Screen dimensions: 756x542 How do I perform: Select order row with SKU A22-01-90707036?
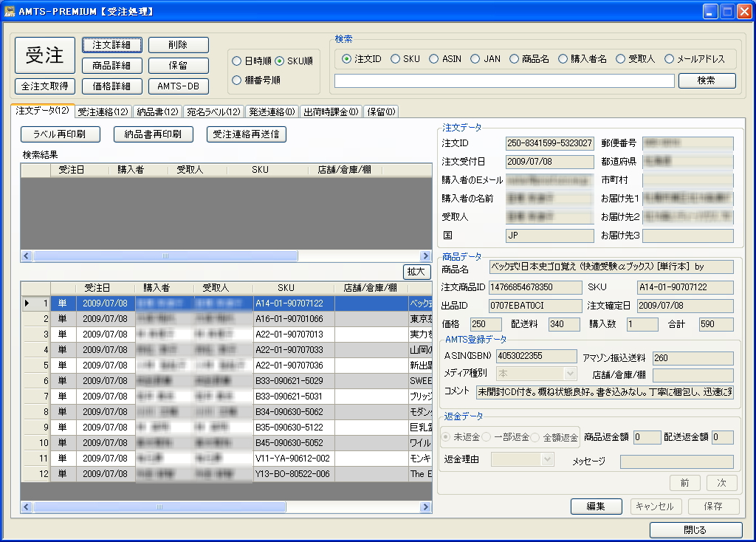(x=227, y=366)
